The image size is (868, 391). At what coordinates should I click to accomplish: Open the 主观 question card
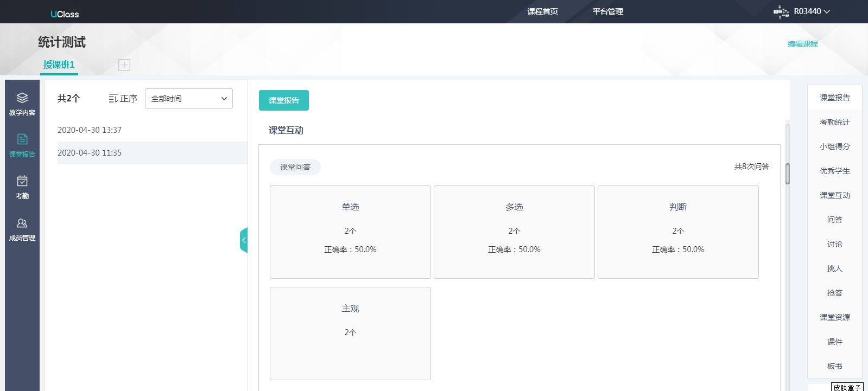[350, 334]
